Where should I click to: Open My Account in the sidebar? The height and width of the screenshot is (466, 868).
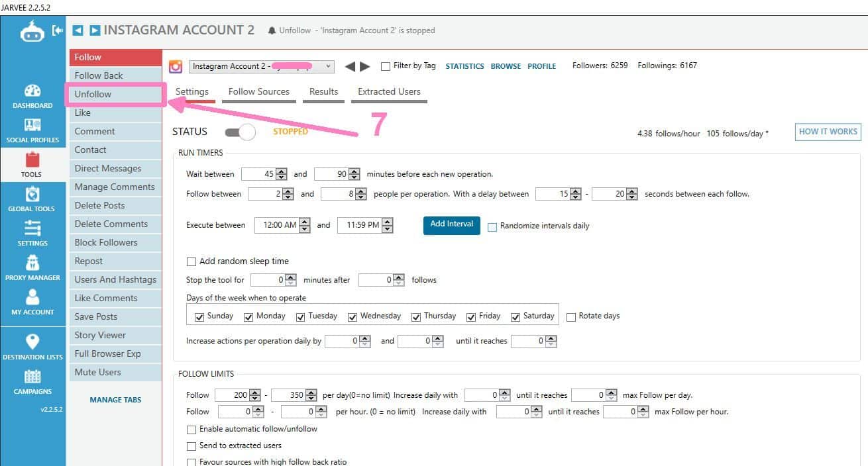tap(32, 303)
